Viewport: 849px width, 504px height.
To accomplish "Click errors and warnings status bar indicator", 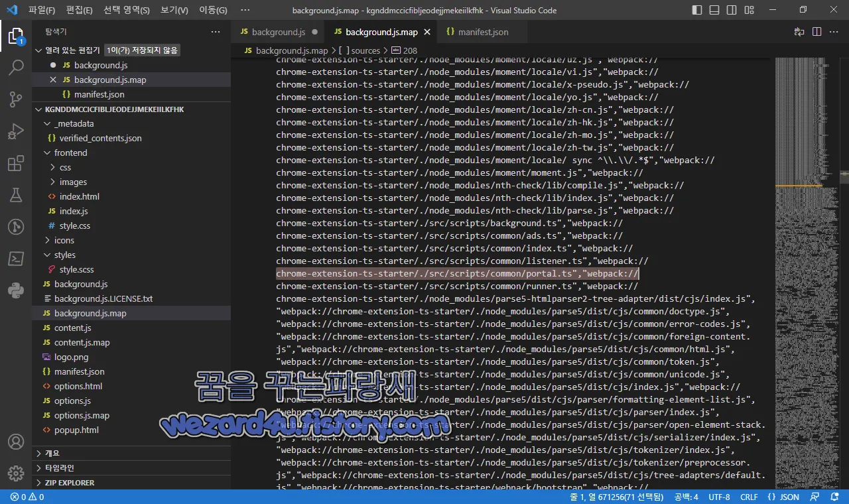I will [28, 497].
